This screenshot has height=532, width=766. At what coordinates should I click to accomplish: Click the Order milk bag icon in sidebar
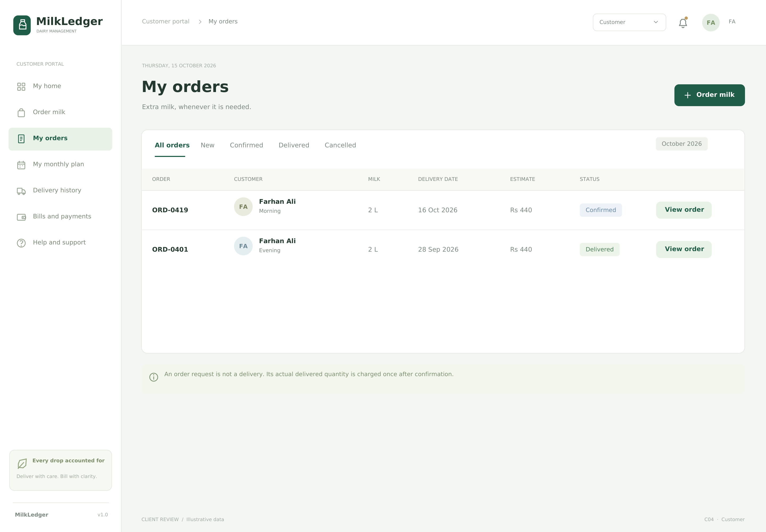tap(21, 113)
